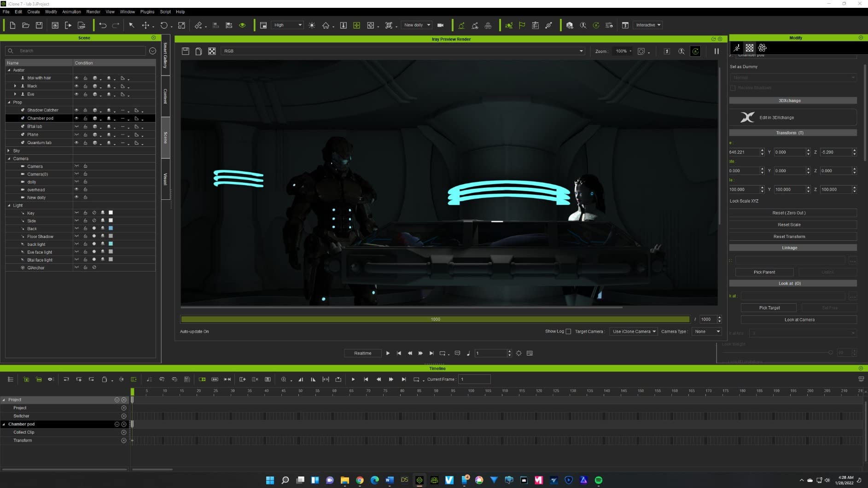Screen dimensions: 868x488
Task: Click the Edit in 3DXchange icon
Action: tap(747, 117)
